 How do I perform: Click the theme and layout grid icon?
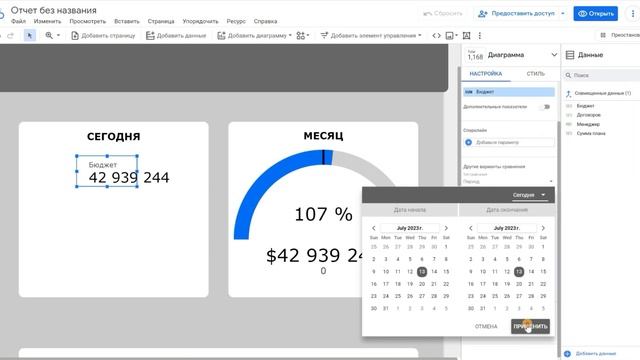[603, 35]
